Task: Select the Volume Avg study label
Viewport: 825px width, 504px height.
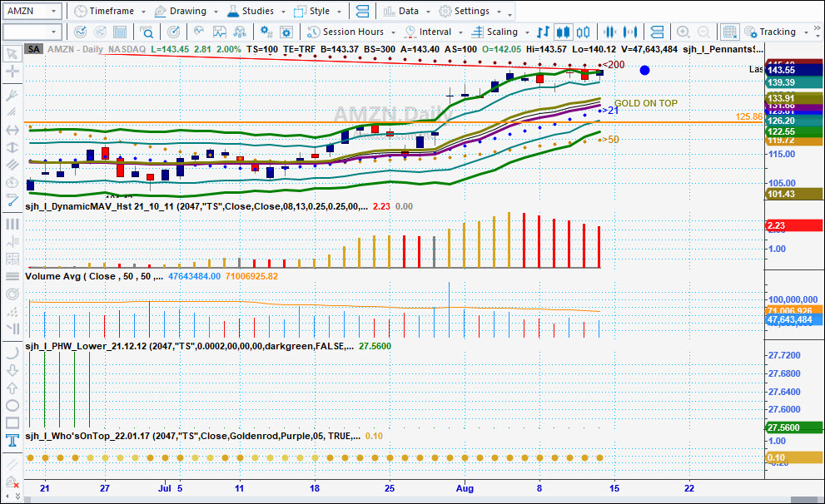Action: click(94, 276)
